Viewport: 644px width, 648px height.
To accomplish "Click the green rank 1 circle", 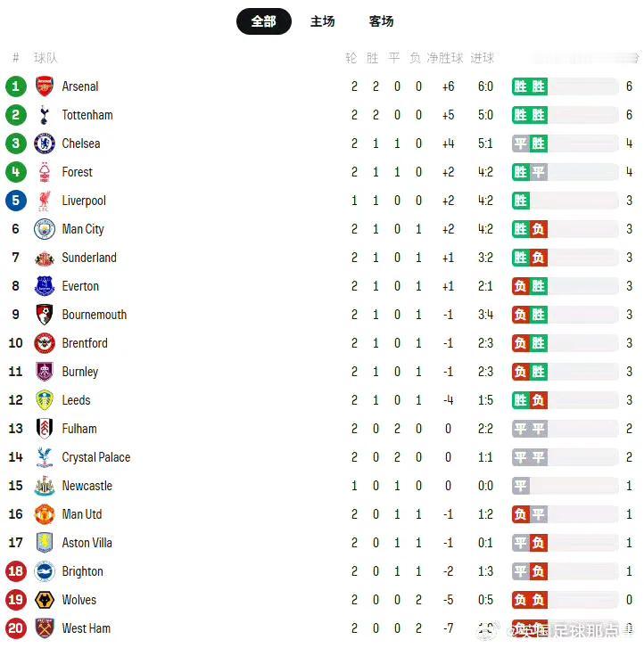I will click(x=16, y=86).
